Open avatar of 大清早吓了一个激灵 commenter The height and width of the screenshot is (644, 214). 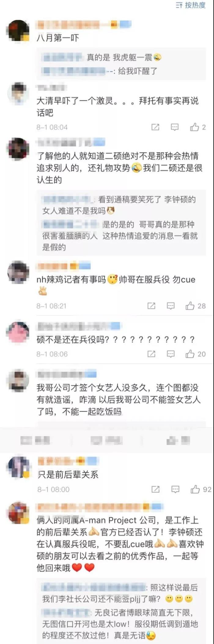click(18, 93)
